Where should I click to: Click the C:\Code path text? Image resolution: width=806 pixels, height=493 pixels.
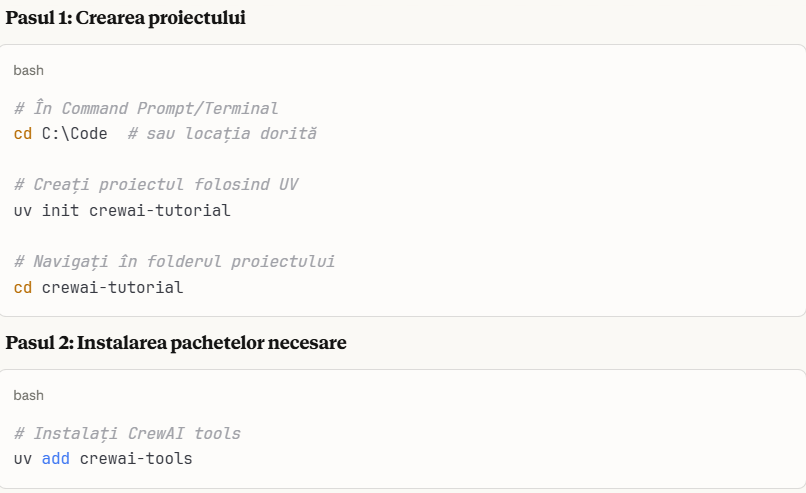point(75,133)
